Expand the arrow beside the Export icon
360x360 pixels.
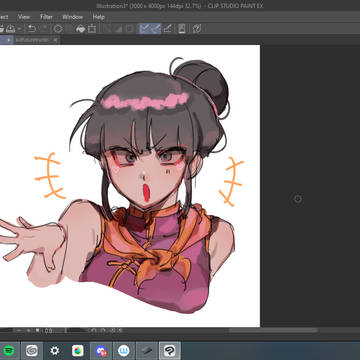(x=19, y=29)
